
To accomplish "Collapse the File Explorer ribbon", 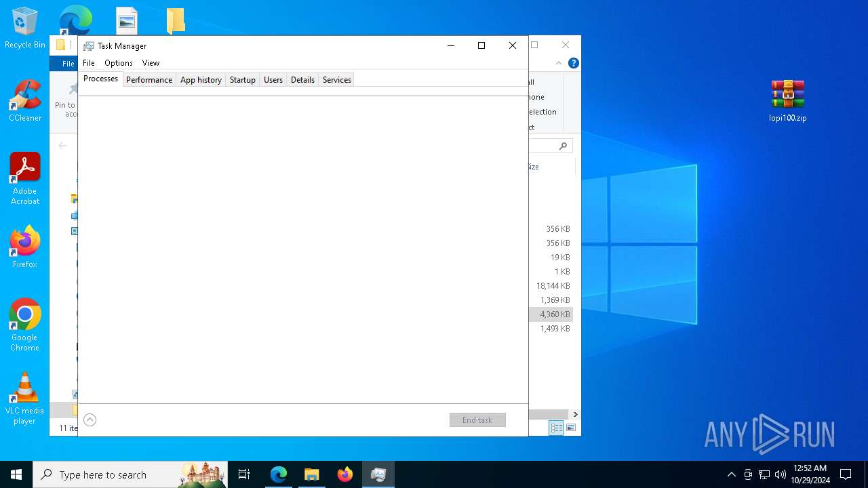I will tap(559, 63).
